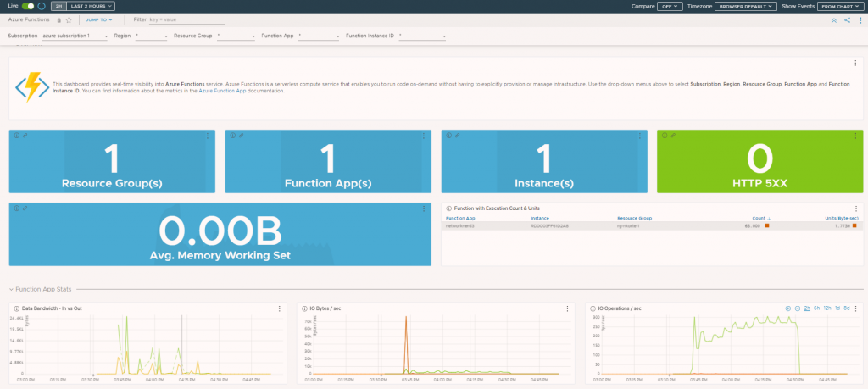
Task: Open the Compare OFF dropdown
Action: coord(670,6)
